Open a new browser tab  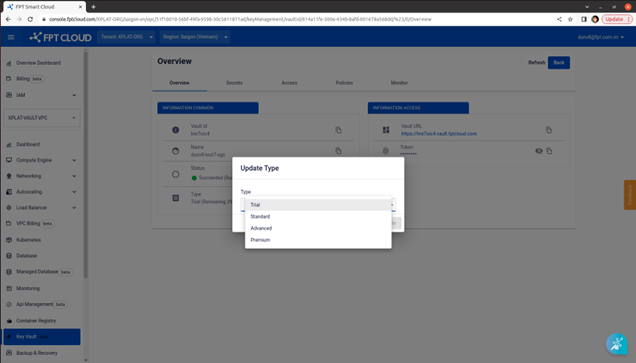[x=93, y=6]
